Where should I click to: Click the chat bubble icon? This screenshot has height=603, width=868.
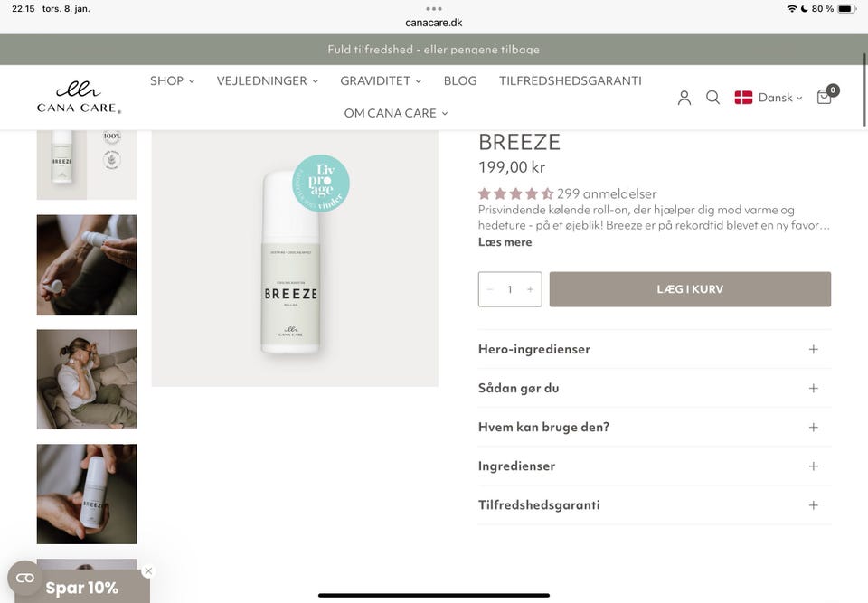tap(25, 579)
